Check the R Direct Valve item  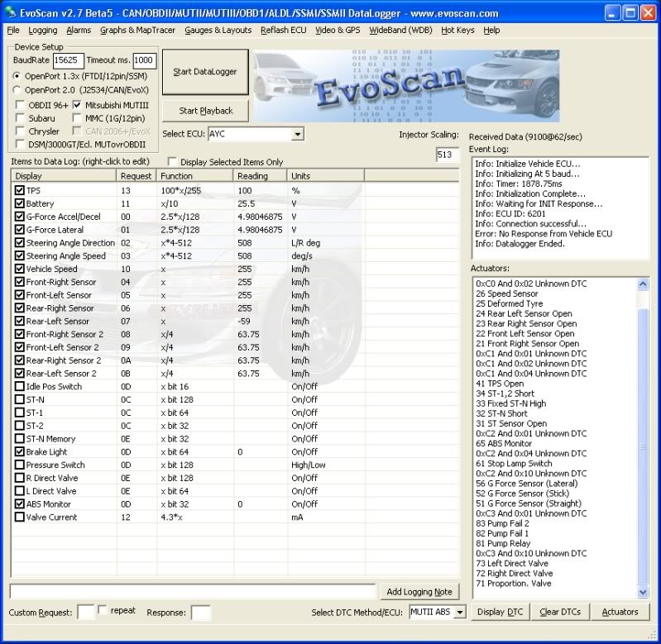pos(19,478)
